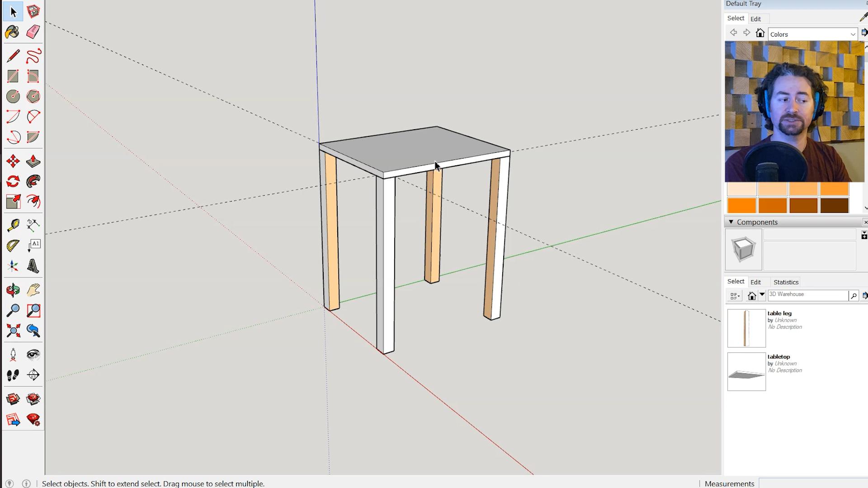Viewport: 868px width, 488px height.
Task: Click the 3D Warehouse search field
Action: coord(807,295)
